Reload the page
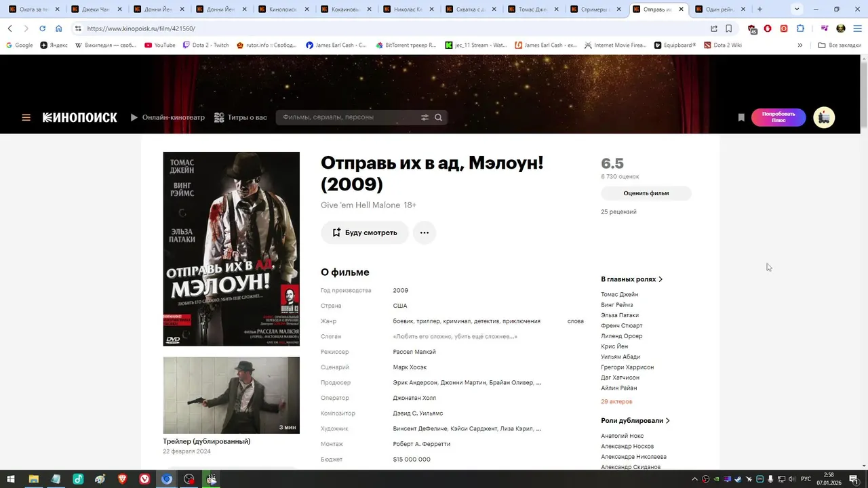868x488 pixels. pos(42,28)
